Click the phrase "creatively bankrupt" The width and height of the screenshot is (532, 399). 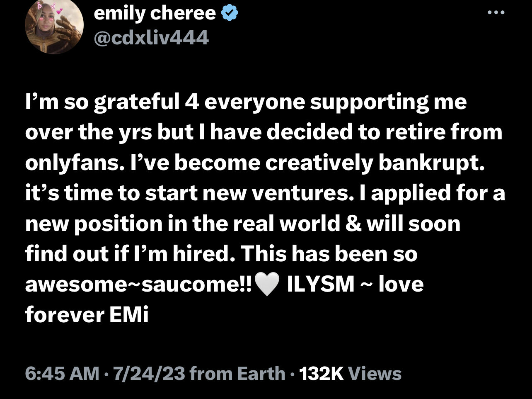pyautogui.click(x=374, y=163)
